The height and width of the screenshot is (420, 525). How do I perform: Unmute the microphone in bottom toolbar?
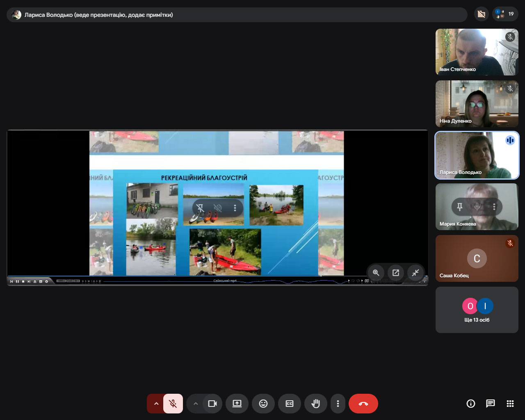click(173, 404)
